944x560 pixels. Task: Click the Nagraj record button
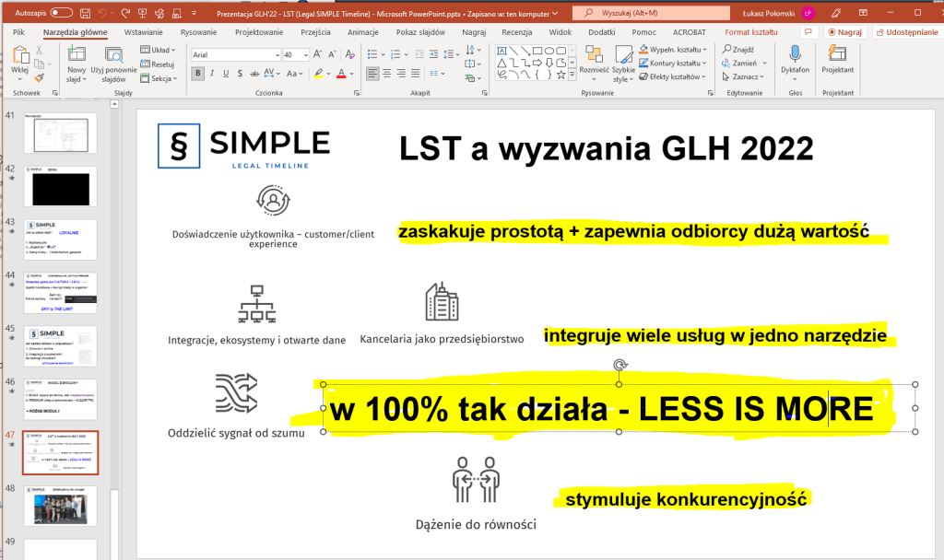point(843,32)
